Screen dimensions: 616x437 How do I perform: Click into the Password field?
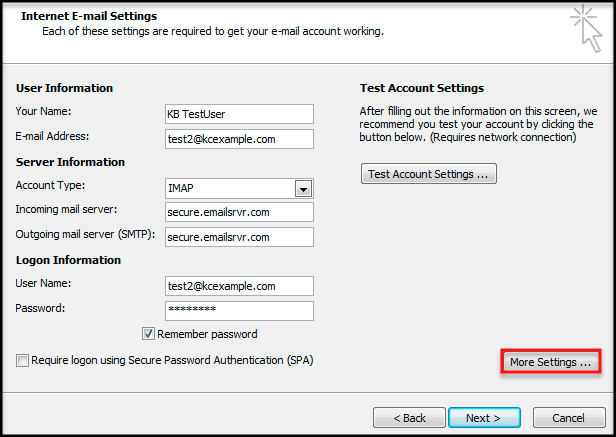pos(239,311)
